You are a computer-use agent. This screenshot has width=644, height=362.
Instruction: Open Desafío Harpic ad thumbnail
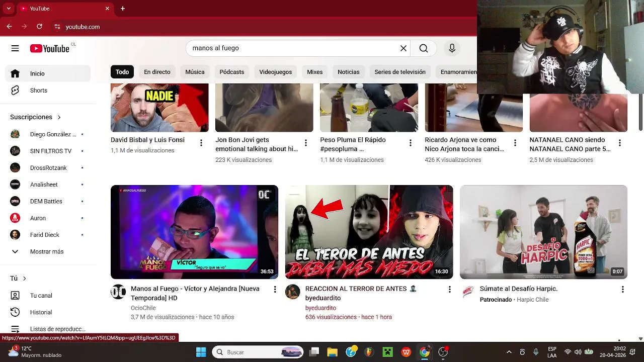pos(543,232)
